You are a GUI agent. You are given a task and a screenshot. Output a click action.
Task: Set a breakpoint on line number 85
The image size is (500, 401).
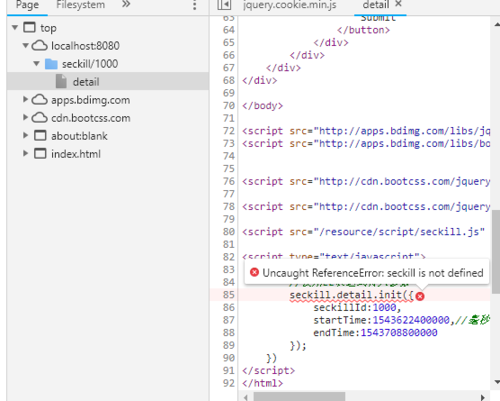pyautogui.click(x=229, y=295)
